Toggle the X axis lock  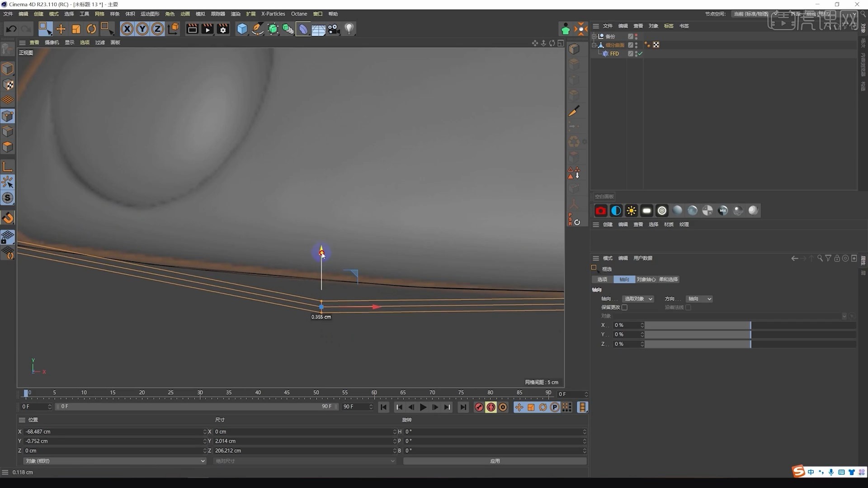(x=127, y=29)
